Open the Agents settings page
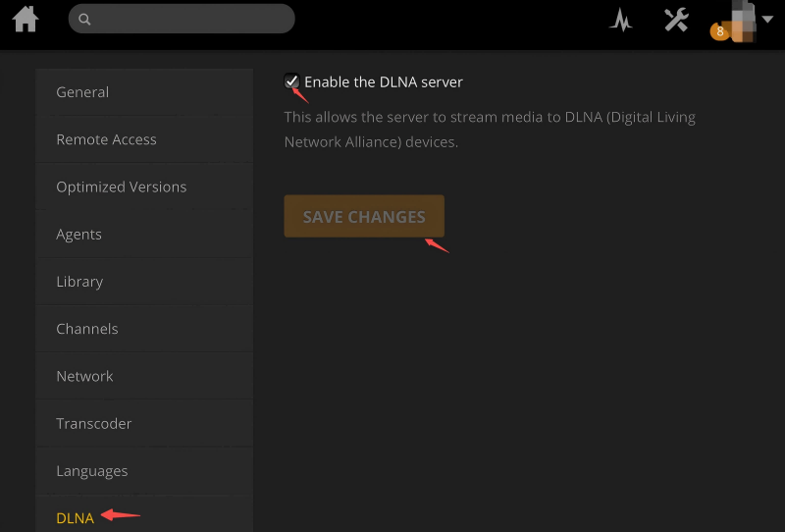This screenshot has width=785, height=532. click(78, 235)
